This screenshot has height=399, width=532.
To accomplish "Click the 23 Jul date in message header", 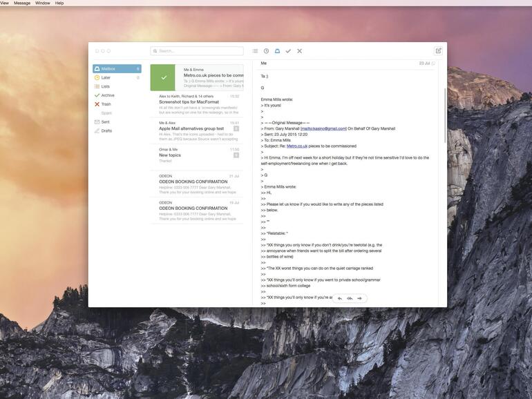I will 424,64.
